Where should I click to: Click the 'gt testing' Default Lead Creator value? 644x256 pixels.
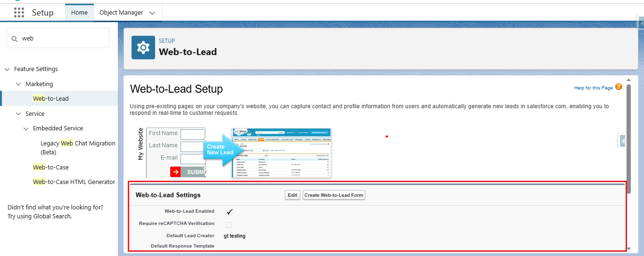click(234, 236)
